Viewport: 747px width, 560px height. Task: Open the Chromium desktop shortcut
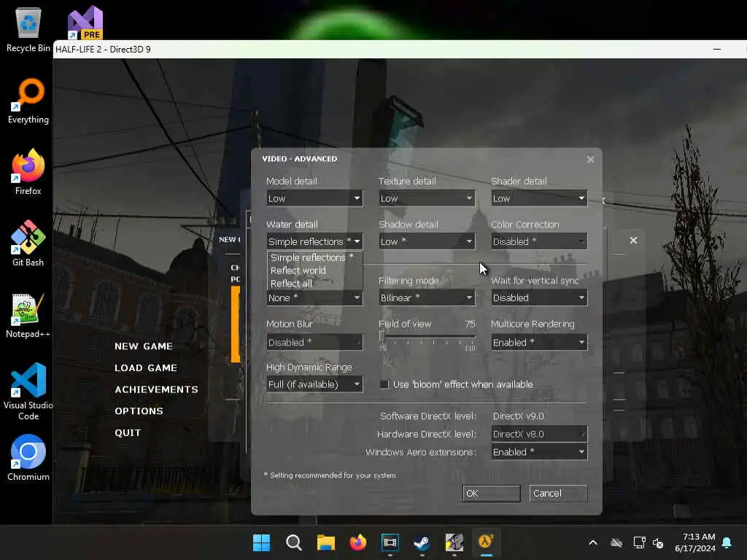click(x=28, y=458)
